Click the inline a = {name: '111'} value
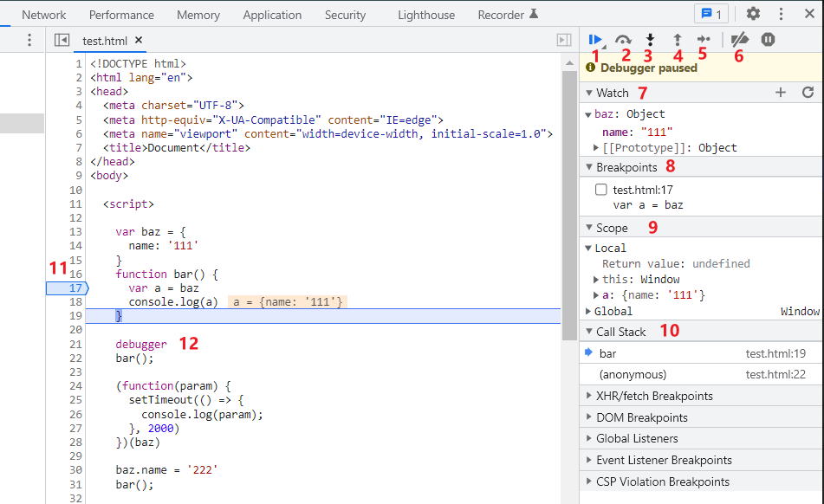The height and width of the screenshot is (504, 824). point(288,302)
